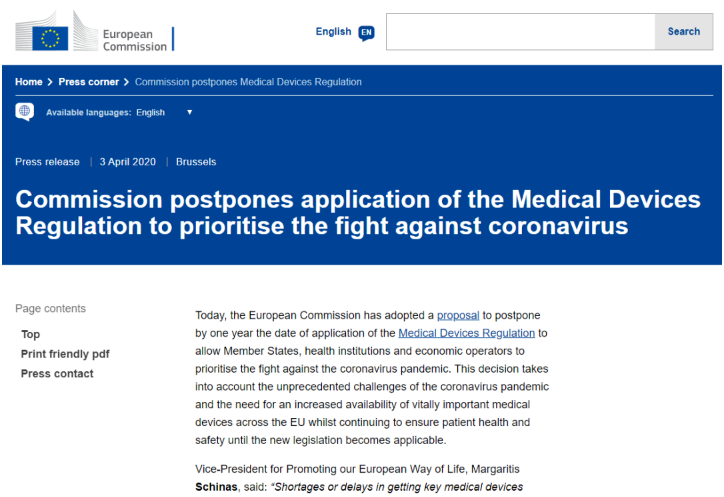Open Press corner breadcrumb
Image resolution: width=724 pixels, height=497 pixels.
pyautogui.click(x=88, y=82)
